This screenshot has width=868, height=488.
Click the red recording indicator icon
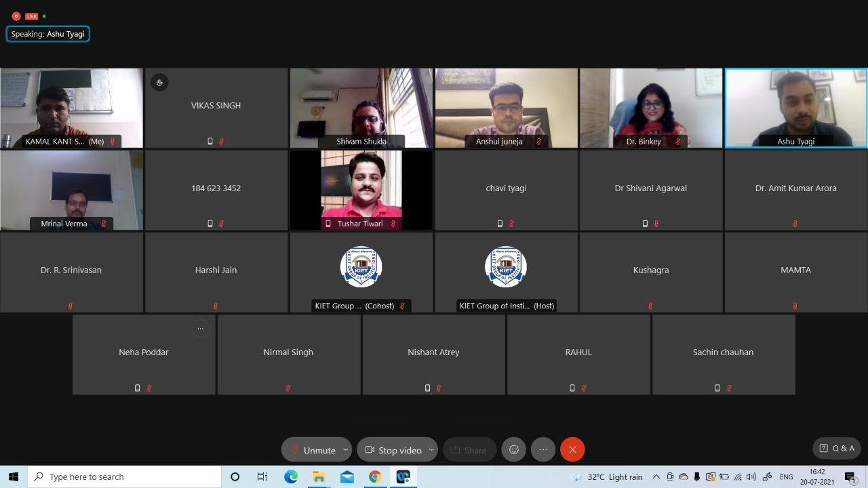[16, 16]
